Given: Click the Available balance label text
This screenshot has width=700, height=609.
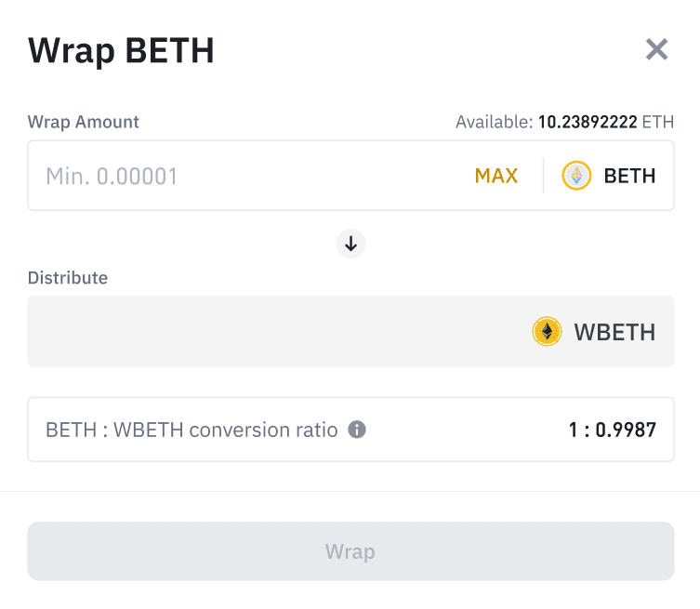Looking at the screenshot, I should point(494,122).
